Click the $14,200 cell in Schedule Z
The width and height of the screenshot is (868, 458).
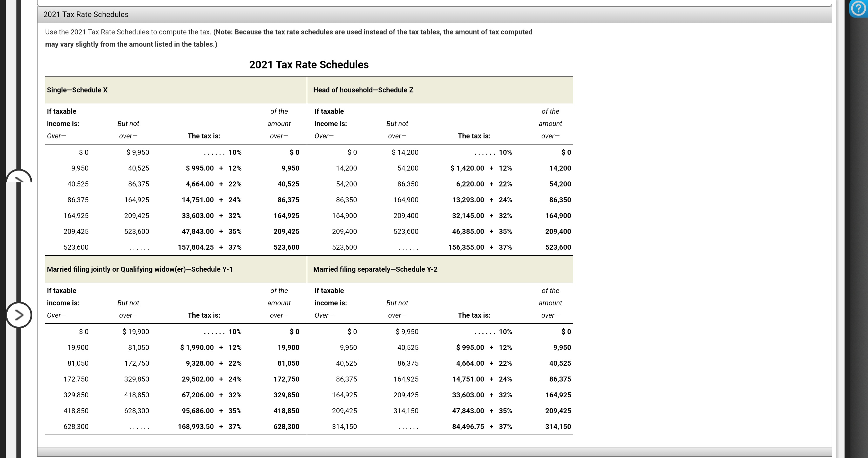point(405,152)
